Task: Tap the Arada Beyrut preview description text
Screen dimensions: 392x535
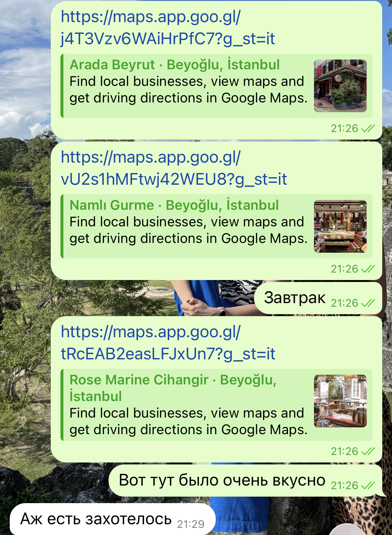Action: pyautogui.click(x=189, y=90)
